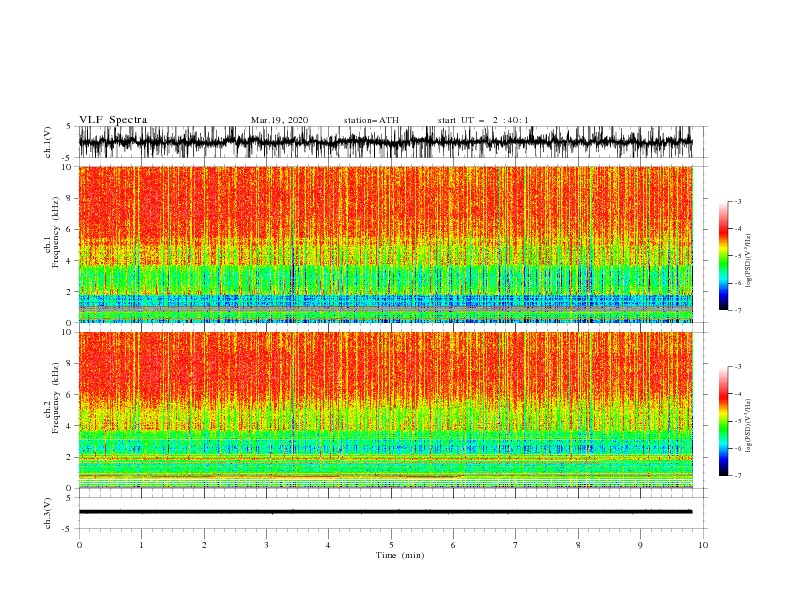The height and width of the screenshot is (612, 792).
Task: Select the lower colorbar "log(PSD)(V²/Hz)" label
Action: 749,426
